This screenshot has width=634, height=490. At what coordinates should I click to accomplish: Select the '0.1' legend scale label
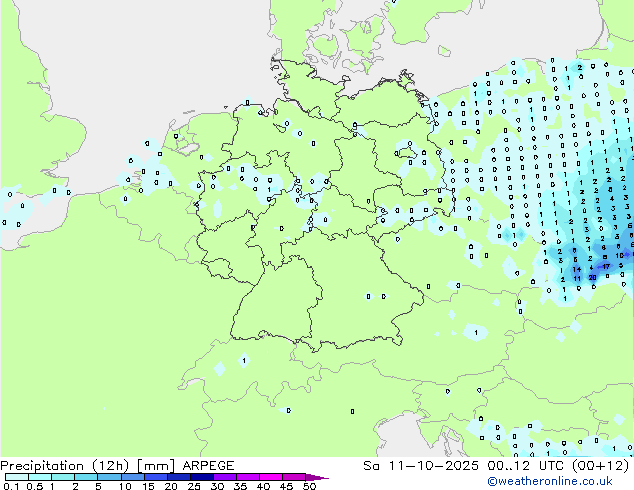click(11, 486)
